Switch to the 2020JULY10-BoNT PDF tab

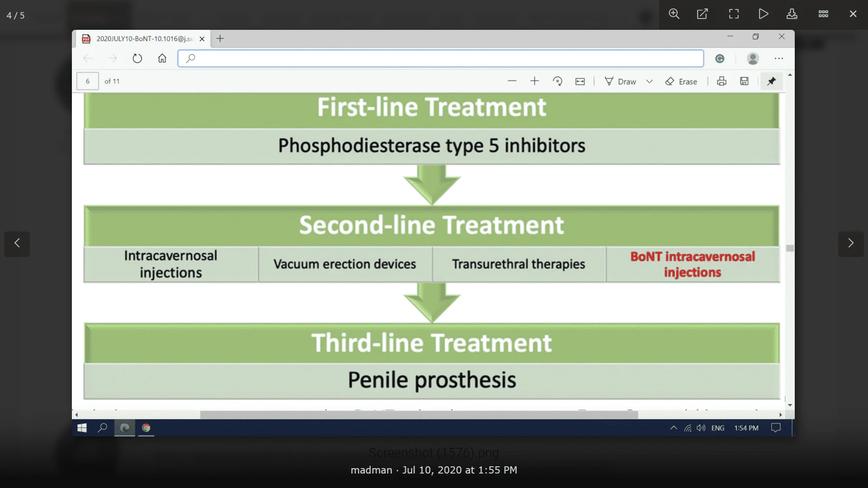point(140,39)
